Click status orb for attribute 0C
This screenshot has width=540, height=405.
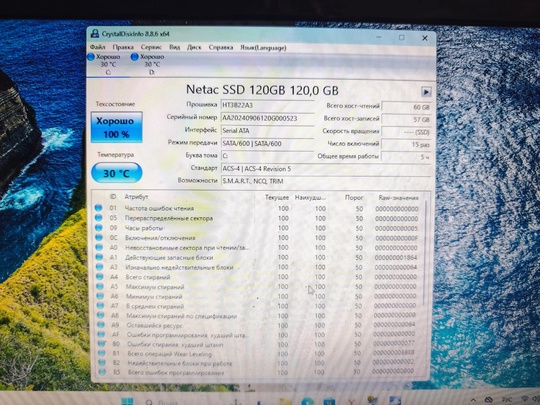(x=99, y=237)
